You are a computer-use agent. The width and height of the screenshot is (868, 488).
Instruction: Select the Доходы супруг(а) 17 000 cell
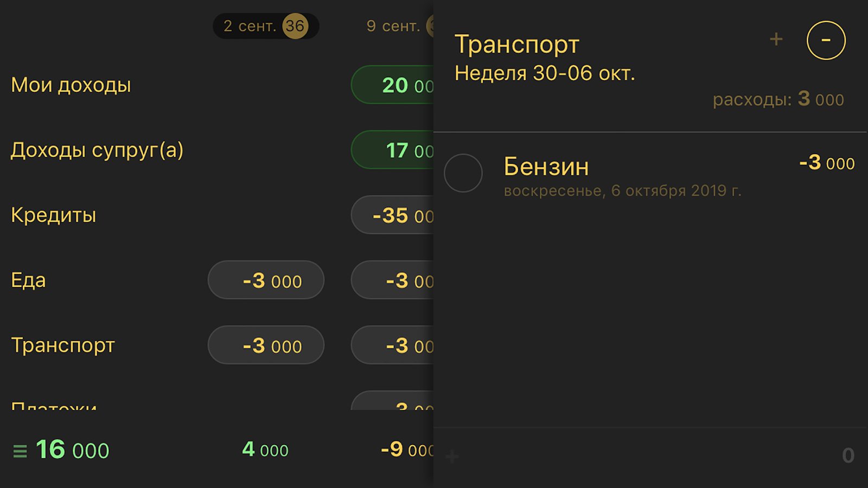click(393, 150)
